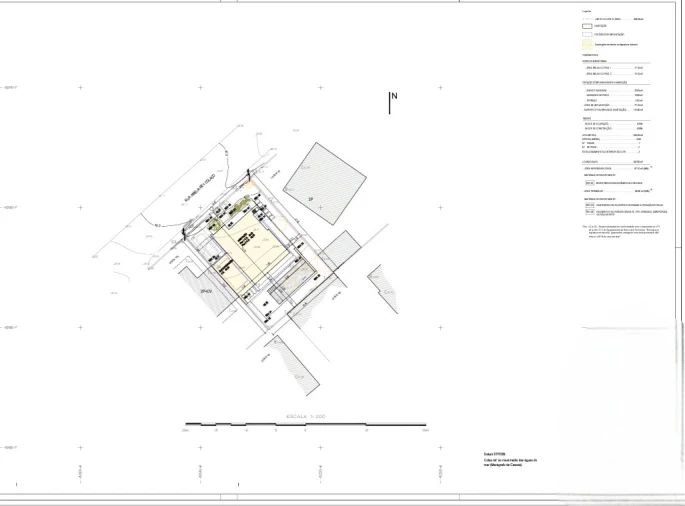The width and height of the screenshot is (685, 506).
Task: Click the "2P+CV" label on the neighbouring building
Action: 205,291
